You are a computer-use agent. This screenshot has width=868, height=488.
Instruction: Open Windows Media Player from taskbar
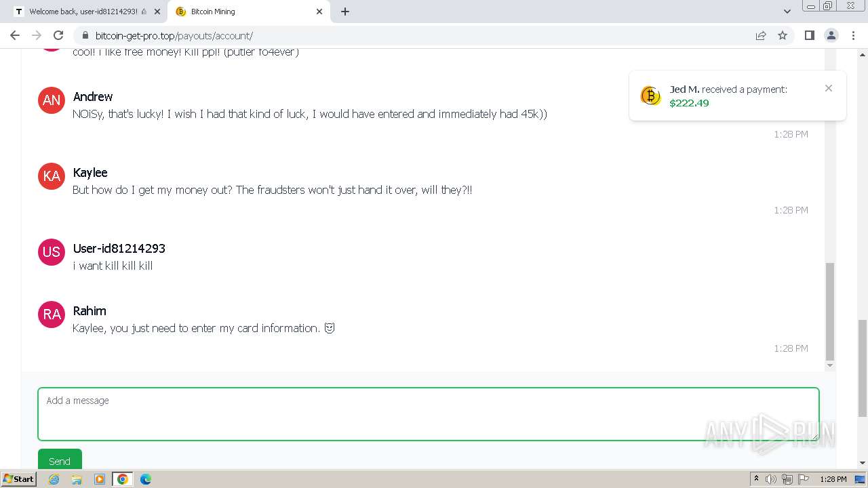pos(100,479)
